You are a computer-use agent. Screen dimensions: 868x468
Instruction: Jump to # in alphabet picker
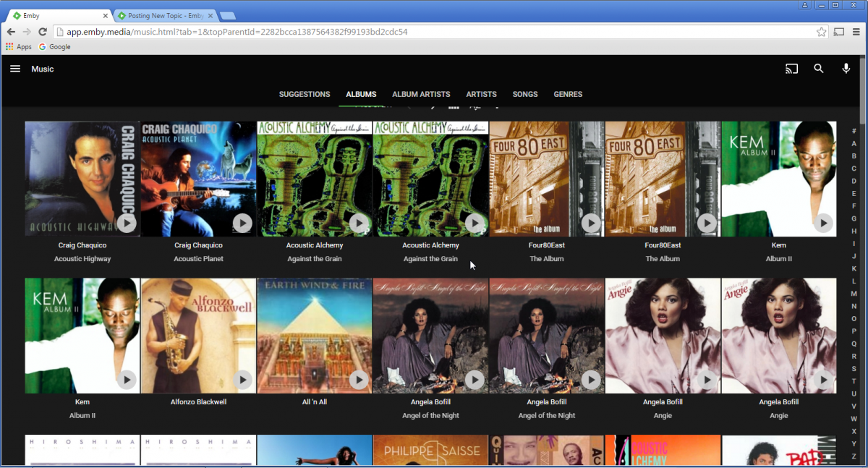(x=854, y=131)
